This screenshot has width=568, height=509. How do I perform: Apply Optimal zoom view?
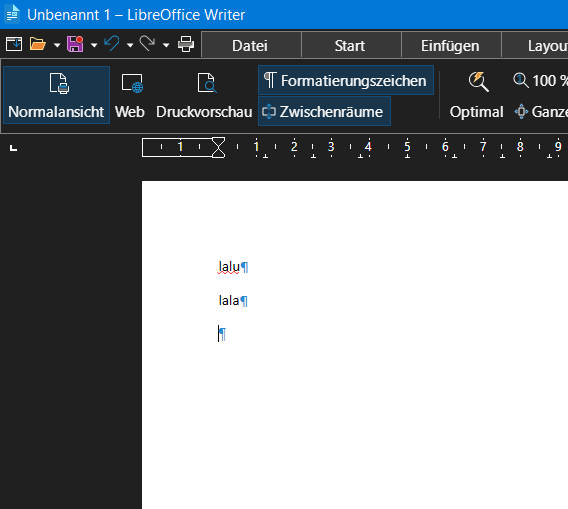tap(476, 95)
